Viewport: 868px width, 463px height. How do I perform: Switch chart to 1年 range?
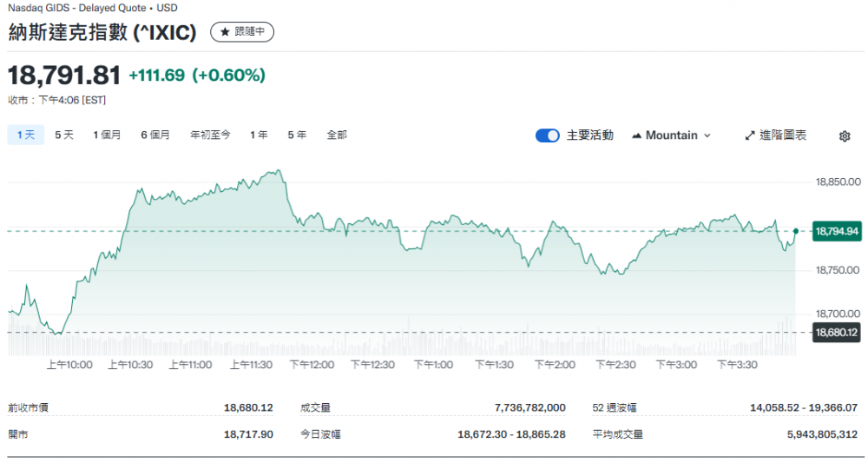coord(259,135)
